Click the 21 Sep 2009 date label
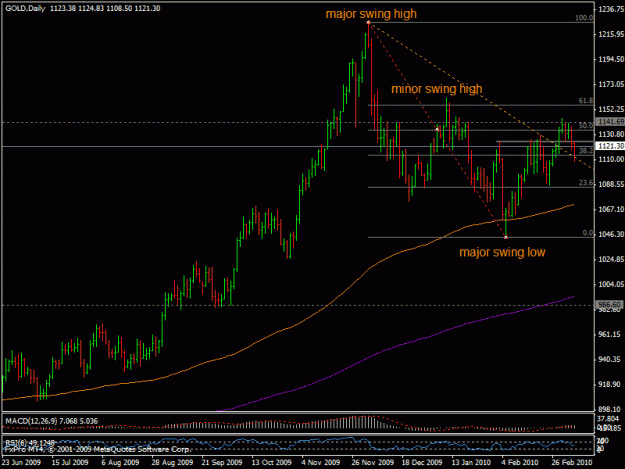Image resolution: width=625 pixels, height=469 pixels. (222, 463)
